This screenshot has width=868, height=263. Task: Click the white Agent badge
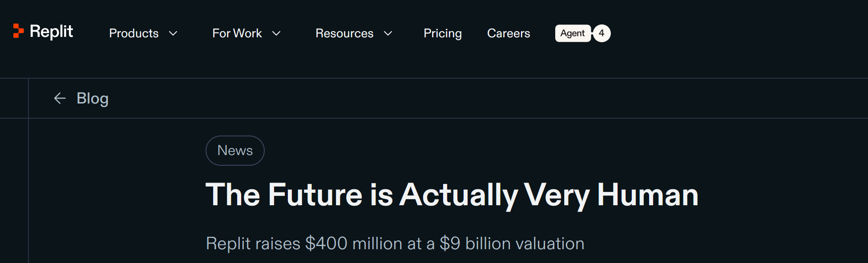tap(573, 33)
